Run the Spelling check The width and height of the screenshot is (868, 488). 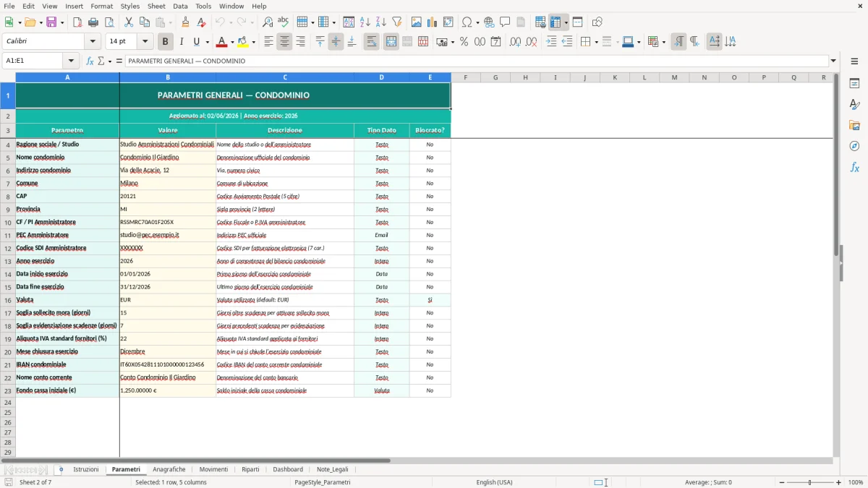[x=283, y=22]
